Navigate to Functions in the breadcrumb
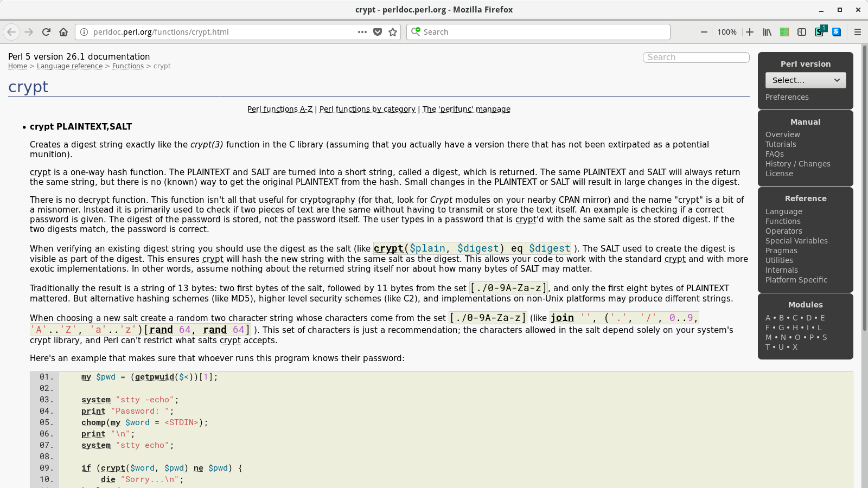This screenshot has height=488, width=868. pos(127,66)
